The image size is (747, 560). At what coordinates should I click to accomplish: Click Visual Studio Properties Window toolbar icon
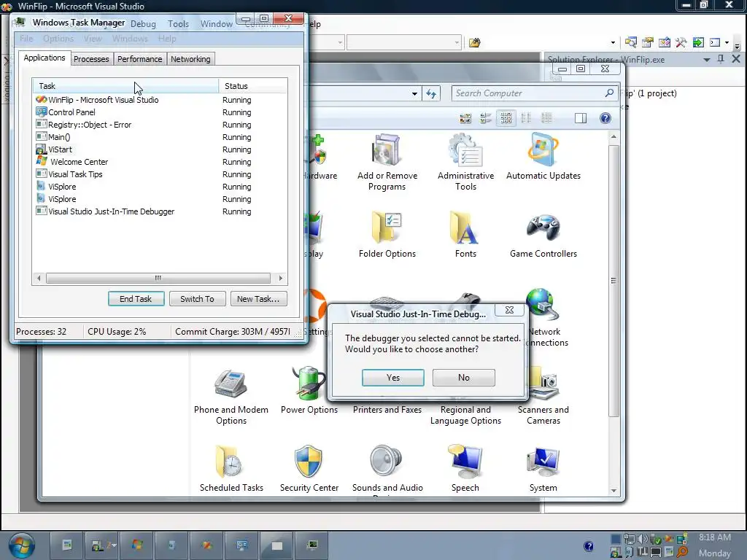coord(648,43)
